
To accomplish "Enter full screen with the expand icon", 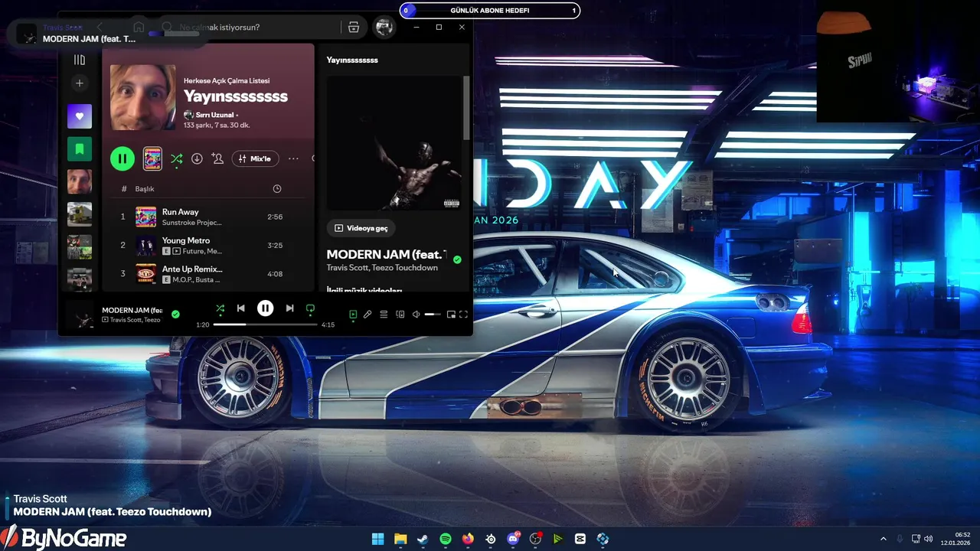I will (463, 314).
